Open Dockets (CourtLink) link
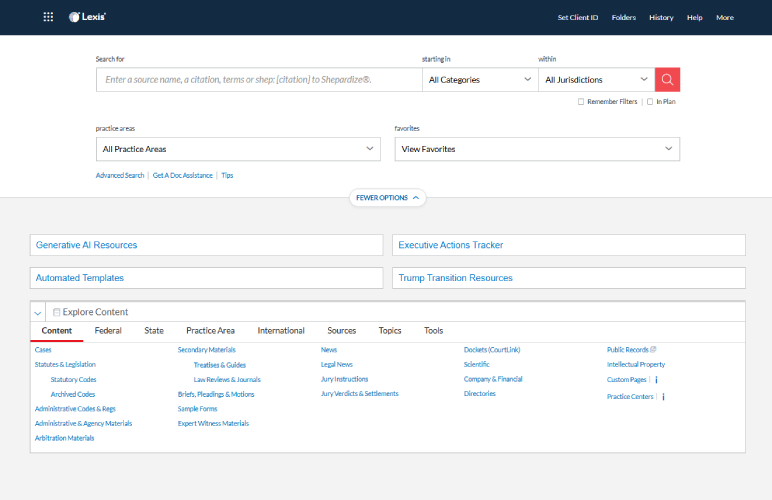 492,350
